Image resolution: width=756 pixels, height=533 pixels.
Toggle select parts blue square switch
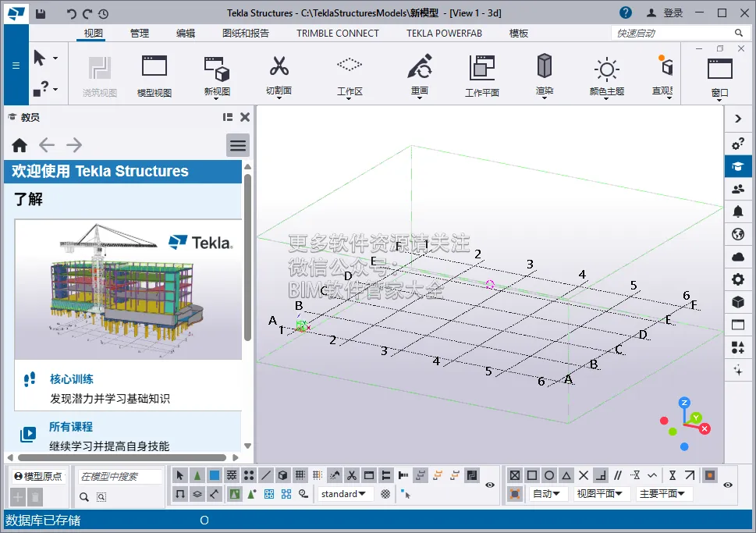[215, 475]
